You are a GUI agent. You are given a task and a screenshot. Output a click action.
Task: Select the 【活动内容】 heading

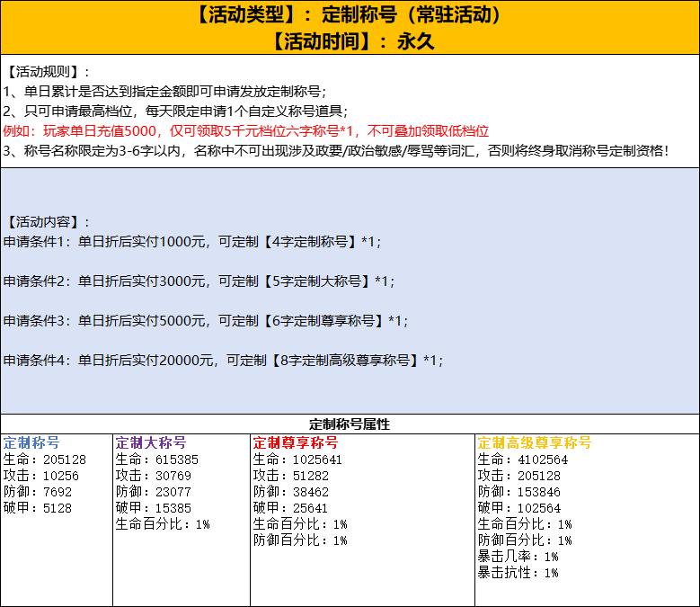(47, 222)
